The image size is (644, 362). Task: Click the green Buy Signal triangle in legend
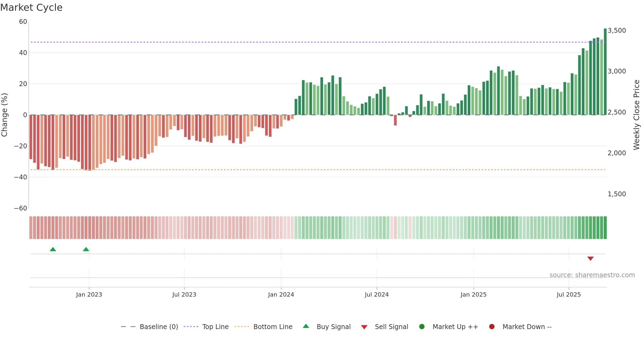pos(306,326)
